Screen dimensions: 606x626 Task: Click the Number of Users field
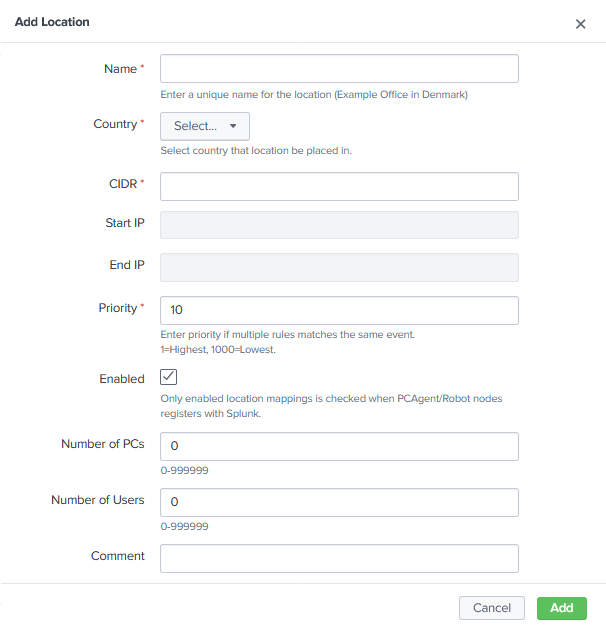click(x=339, y=502)
